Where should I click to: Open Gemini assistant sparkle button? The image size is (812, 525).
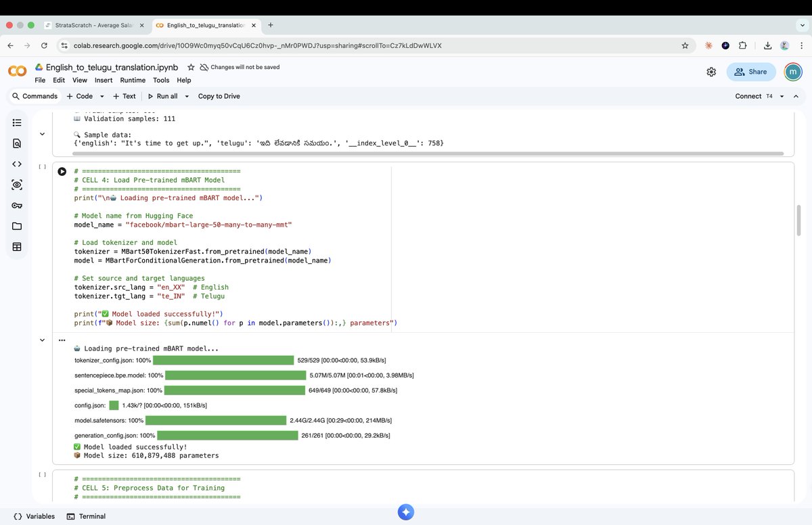(x=405, y=512)
